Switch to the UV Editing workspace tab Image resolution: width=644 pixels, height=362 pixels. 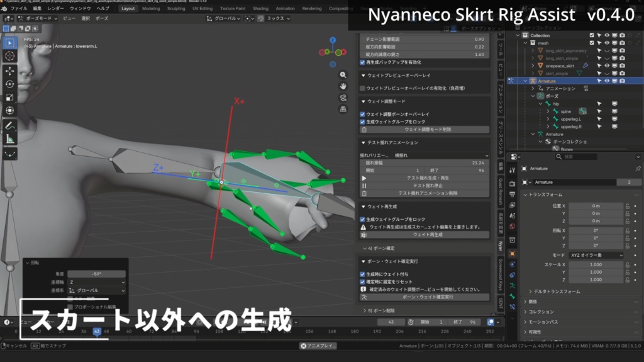tap(203, 8)
